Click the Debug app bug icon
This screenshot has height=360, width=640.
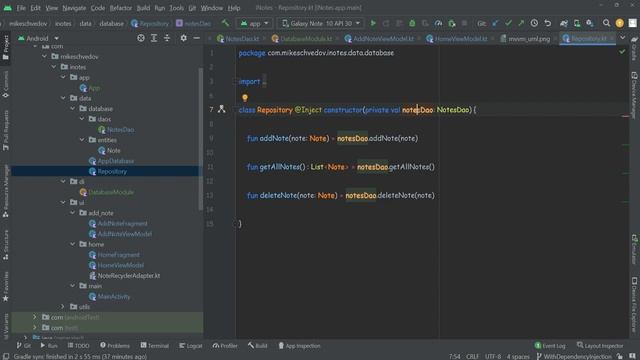[412, 23]
